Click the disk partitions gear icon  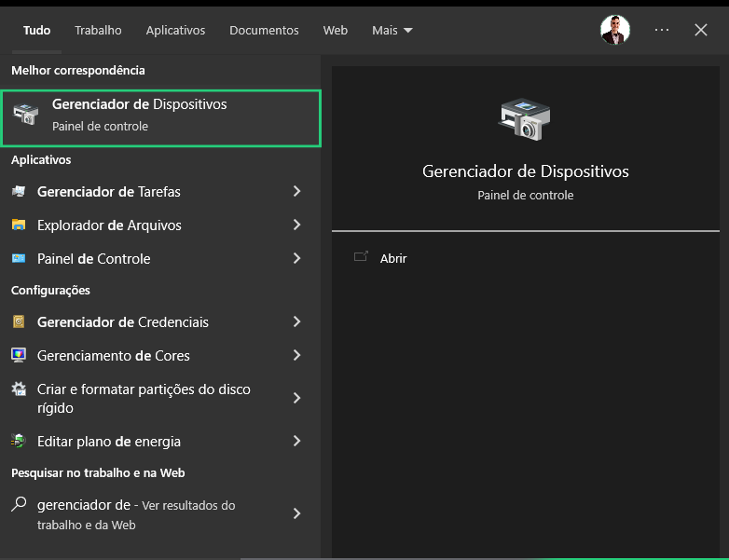(19, 389)
